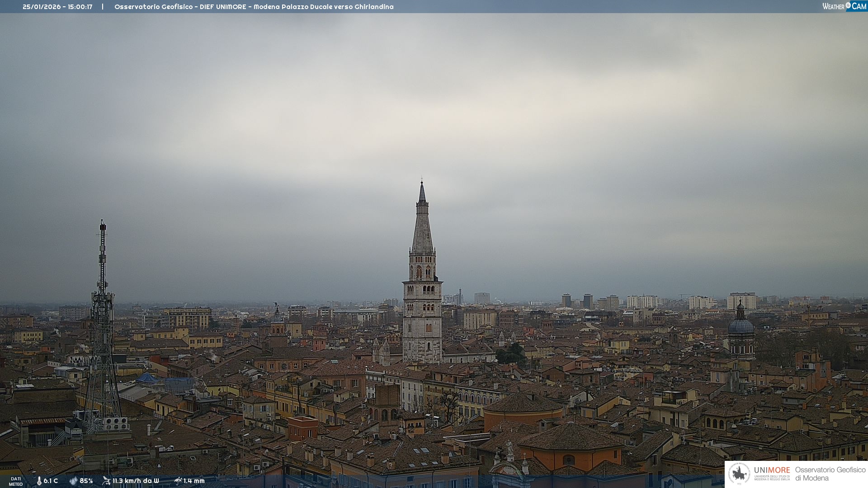Click the 85% humidity value
The width and height of the screenshot is (868, 488).
(x=86, y=481)
